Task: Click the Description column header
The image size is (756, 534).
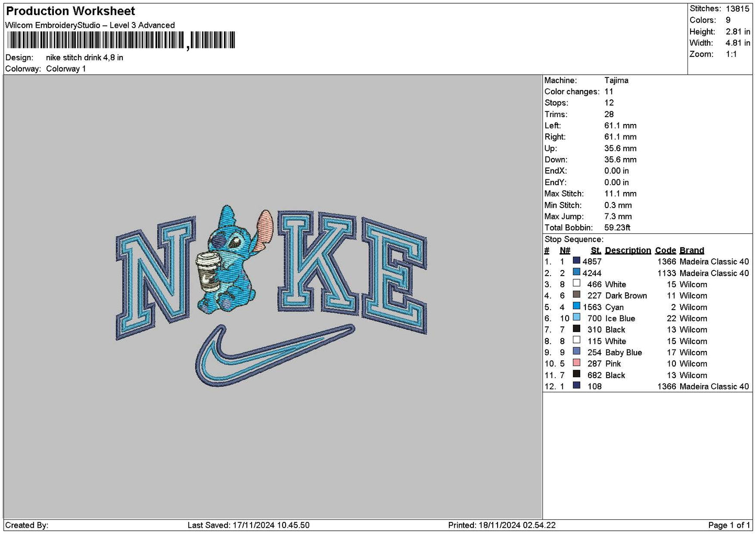Action: pyautogui.click(x=628, y=251)
